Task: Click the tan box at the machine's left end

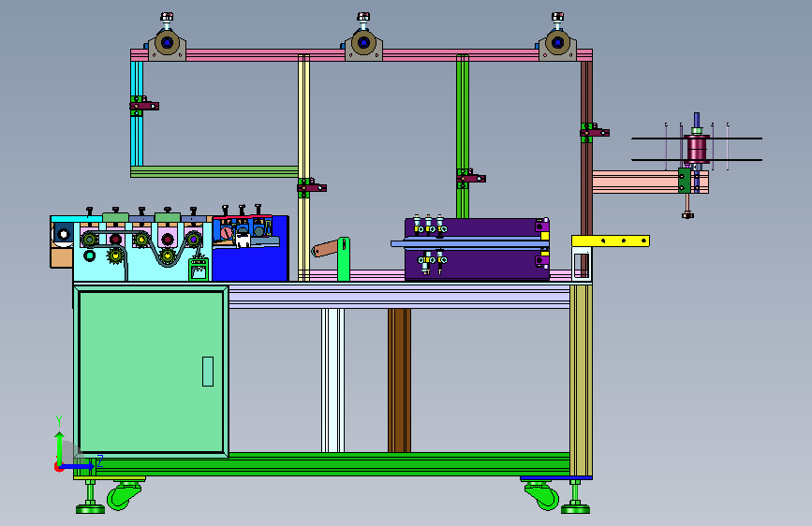Action: tap(62, 257)
